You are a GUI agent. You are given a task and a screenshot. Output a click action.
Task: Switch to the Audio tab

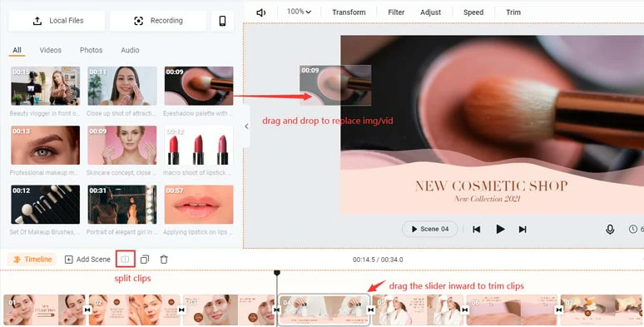pos(130,50)
